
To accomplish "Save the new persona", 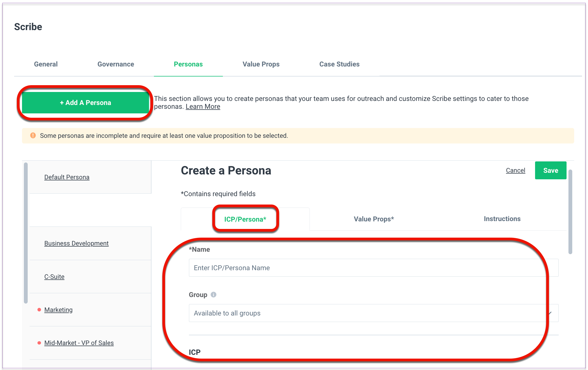I will click(551, 170).
